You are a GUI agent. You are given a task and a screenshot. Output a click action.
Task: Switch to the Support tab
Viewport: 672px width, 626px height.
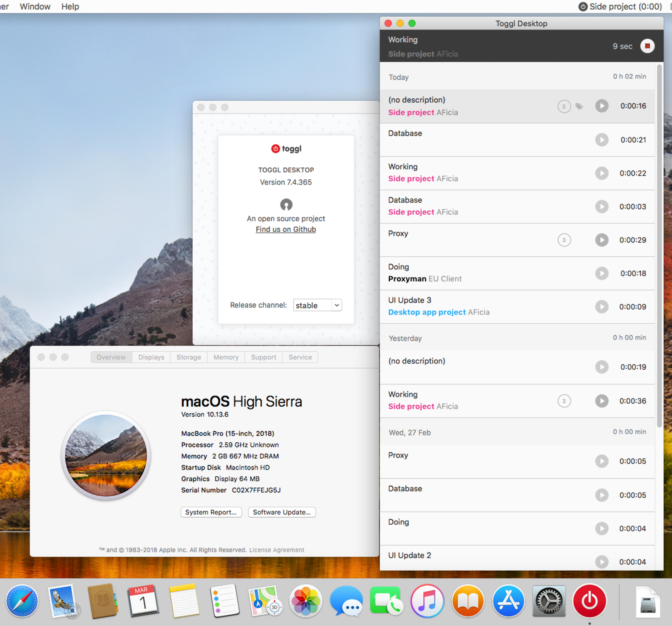click(263, 357)
